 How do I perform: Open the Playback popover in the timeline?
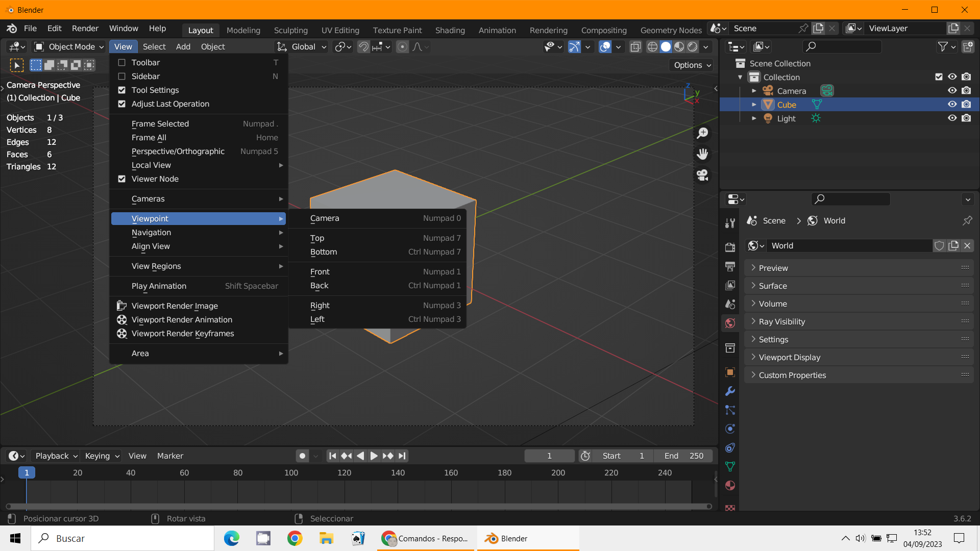click(56, 456)
